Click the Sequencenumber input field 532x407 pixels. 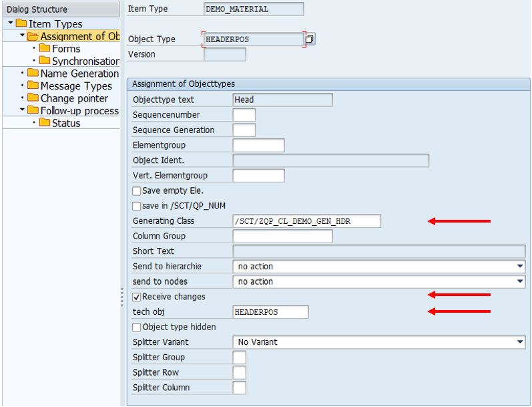244,115
